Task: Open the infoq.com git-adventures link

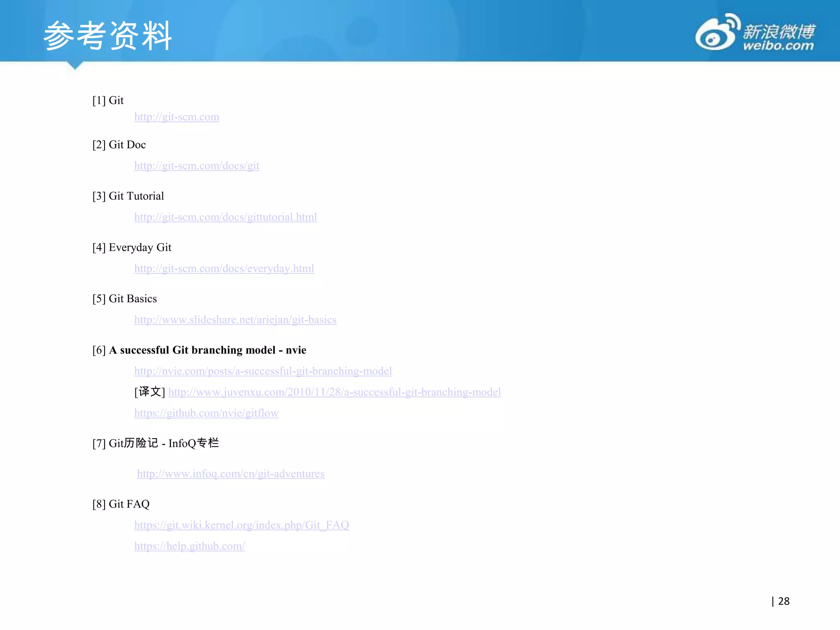Action: [231, 474]
